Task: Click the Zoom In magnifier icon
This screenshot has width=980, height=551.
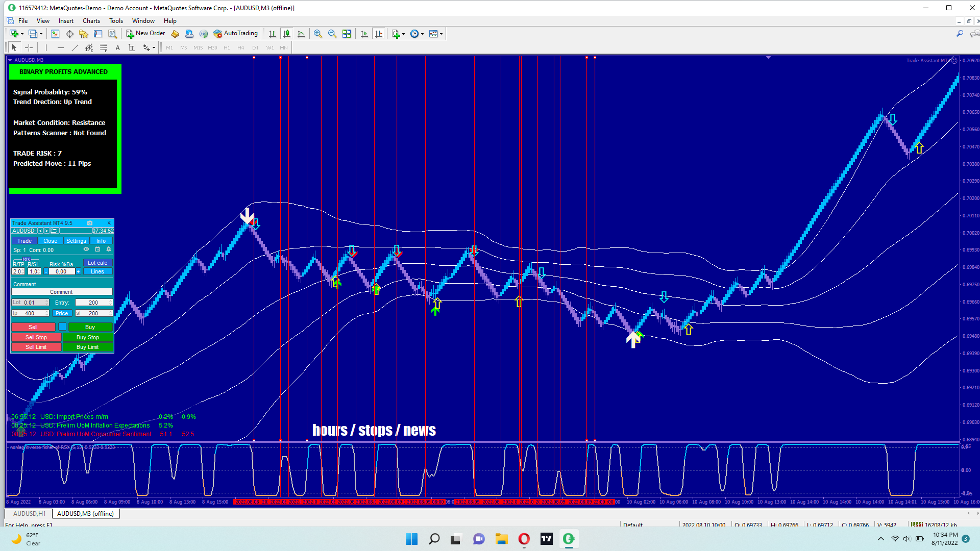Action: [x=318, y=34]
